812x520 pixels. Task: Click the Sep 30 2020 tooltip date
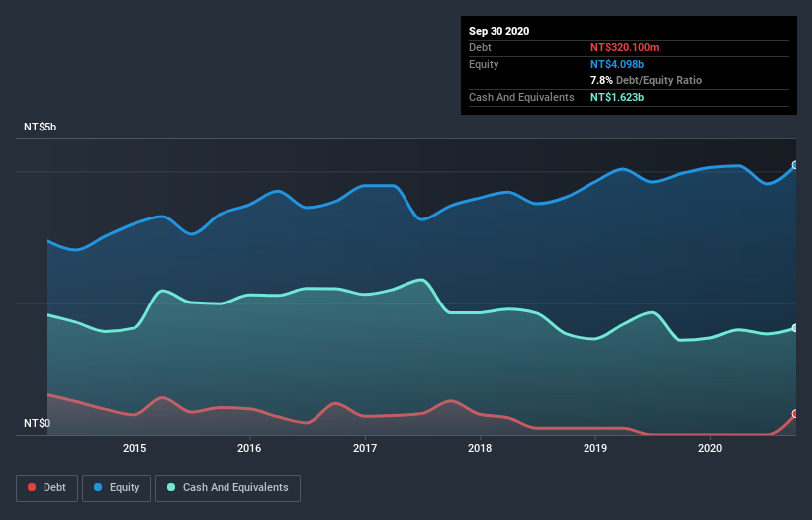(x=499, y=31)
